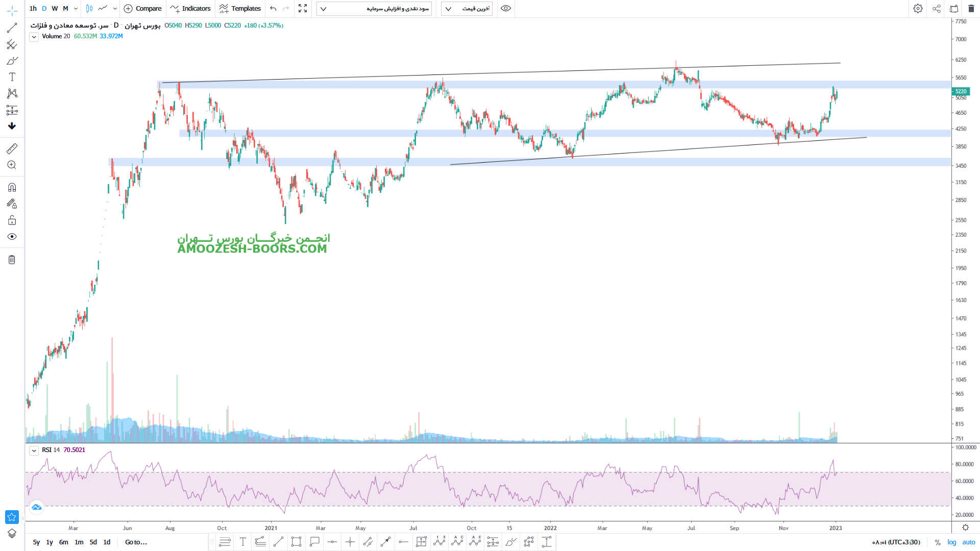
Task: Toggle the eye visibility icon in top bar
Action: (505, 9)
